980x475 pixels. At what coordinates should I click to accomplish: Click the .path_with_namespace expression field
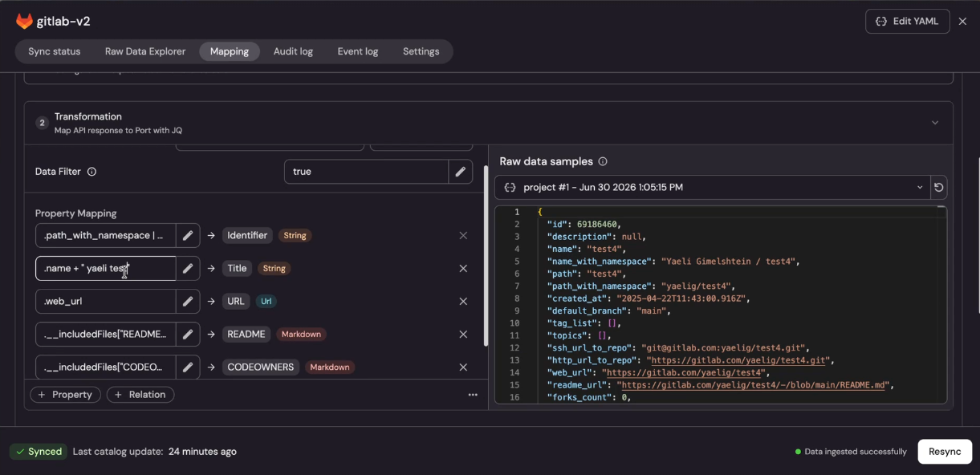tap(106, 236)
